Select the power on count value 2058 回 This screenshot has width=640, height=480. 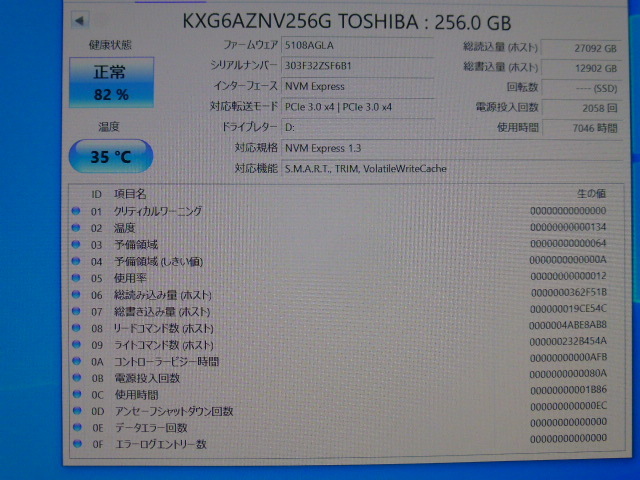pos(581,108)
